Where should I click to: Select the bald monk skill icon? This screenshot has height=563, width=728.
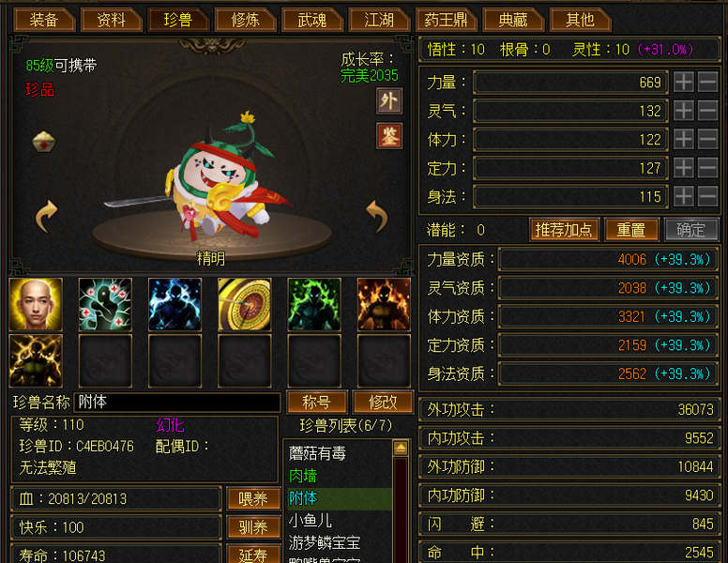point(36,304)
